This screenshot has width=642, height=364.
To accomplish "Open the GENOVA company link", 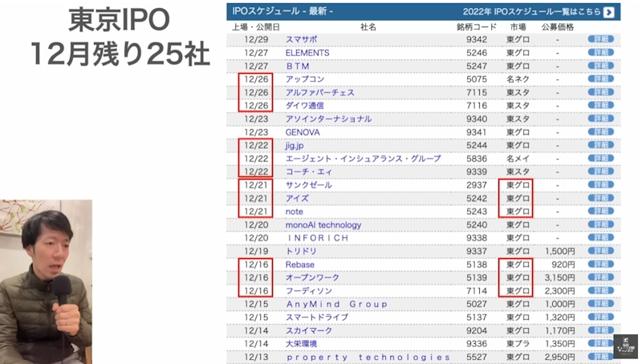I will click(303, 132).
